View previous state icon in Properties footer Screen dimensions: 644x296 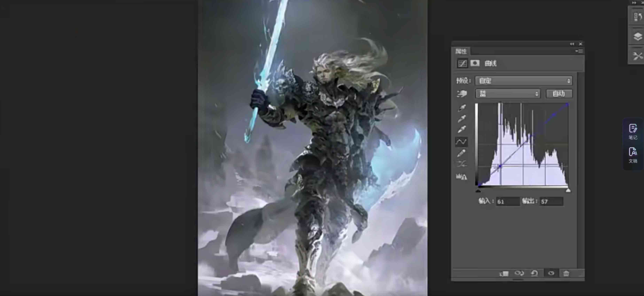[x=519, y=273]
